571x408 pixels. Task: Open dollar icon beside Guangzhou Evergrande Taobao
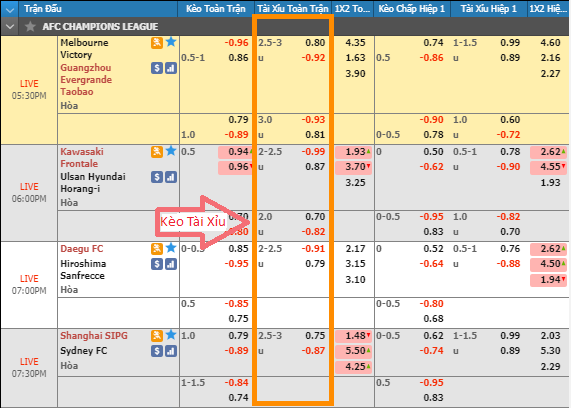(x=157, y=68)
